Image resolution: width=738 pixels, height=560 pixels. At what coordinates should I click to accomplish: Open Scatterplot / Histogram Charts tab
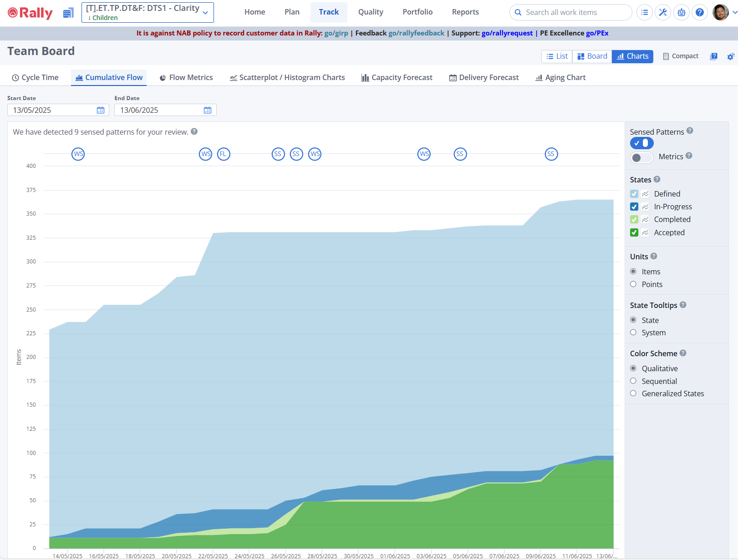[x=287, y=78]
